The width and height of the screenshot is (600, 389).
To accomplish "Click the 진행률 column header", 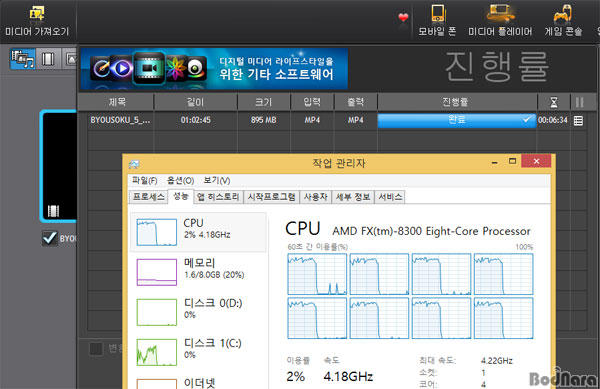I will 457,102.
